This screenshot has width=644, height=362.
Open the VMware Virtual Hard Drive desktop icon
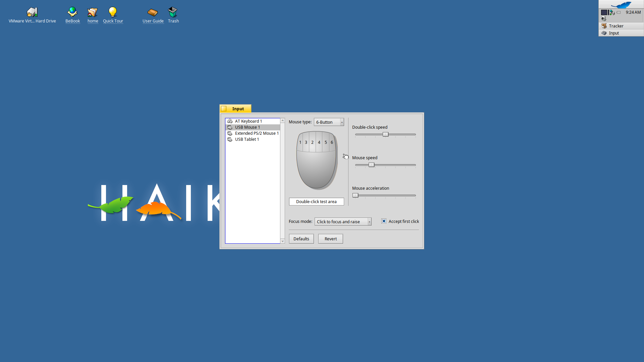[x=32, y=12]
